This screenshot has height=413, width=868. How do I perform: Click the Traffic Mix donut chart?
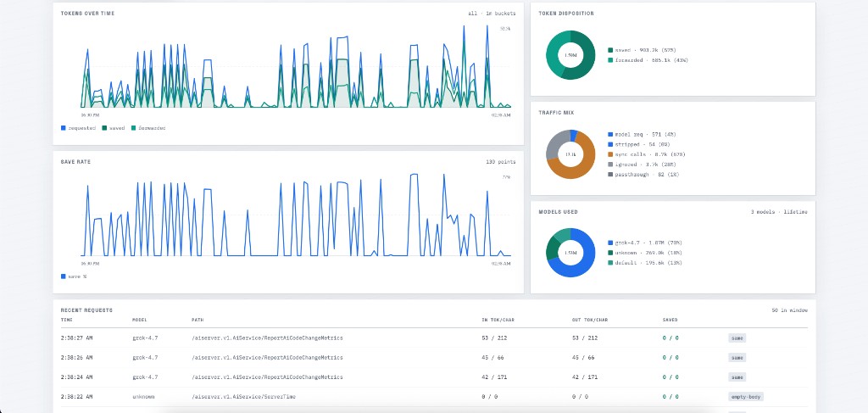[x=570, y=154]
